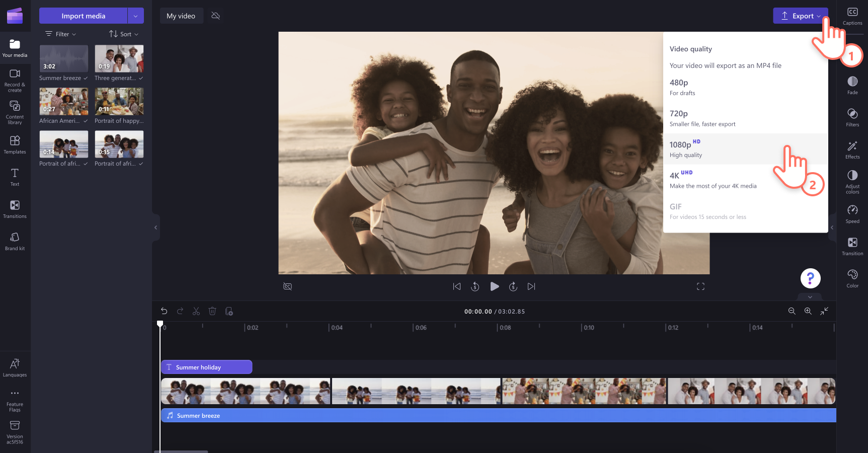Open the Filters tool in right sidebar
The height and width of the screenshot is (453, 868).
click(852, 117)
